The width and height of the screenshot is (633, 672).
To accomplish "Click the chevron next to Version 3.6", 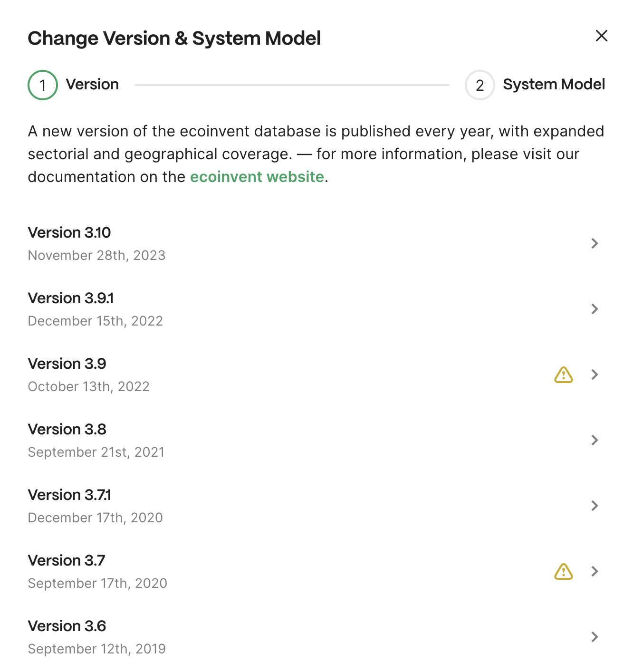I will point(595,637).
